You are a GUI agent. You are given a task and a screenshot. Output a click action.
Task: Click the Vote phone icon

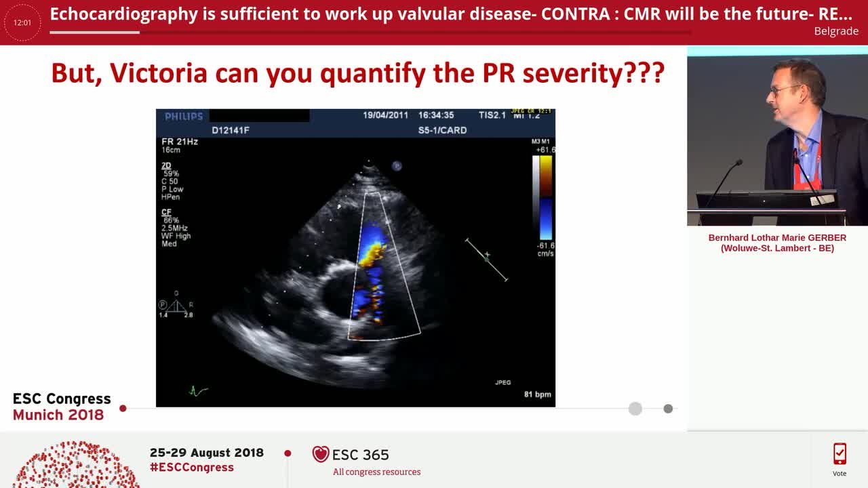(x=840, y=453)
